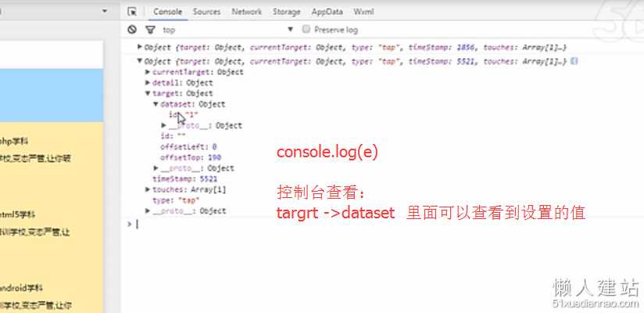Image resolution: width=644 pixels, height=313 pixels.
Task: Open the Storage tab
Action: [x=286, y=12]
